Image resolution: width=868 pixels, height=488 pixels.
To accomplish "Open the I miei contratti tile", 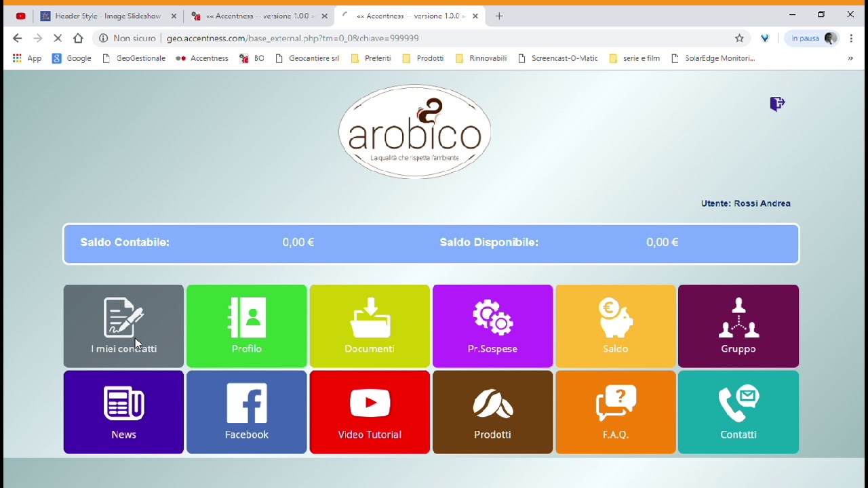I will pos(123,326).
